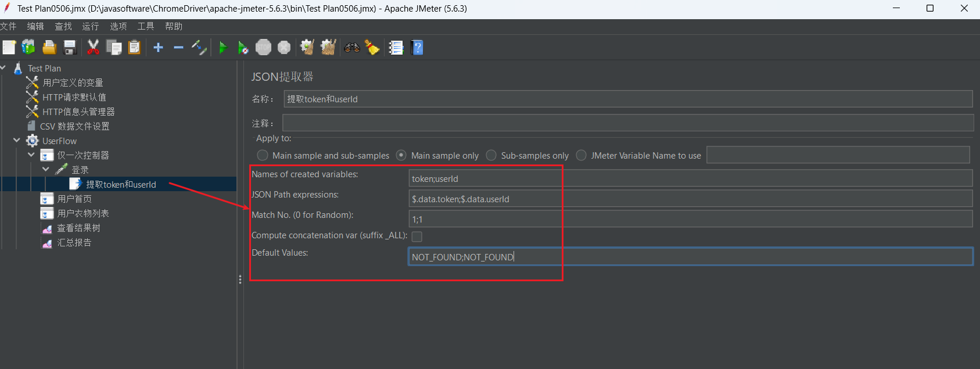Viewport: 980px width, 369px height.
Task: Open the Function Helper list icon
Action: pyautogui.click(x=396, y=48)
